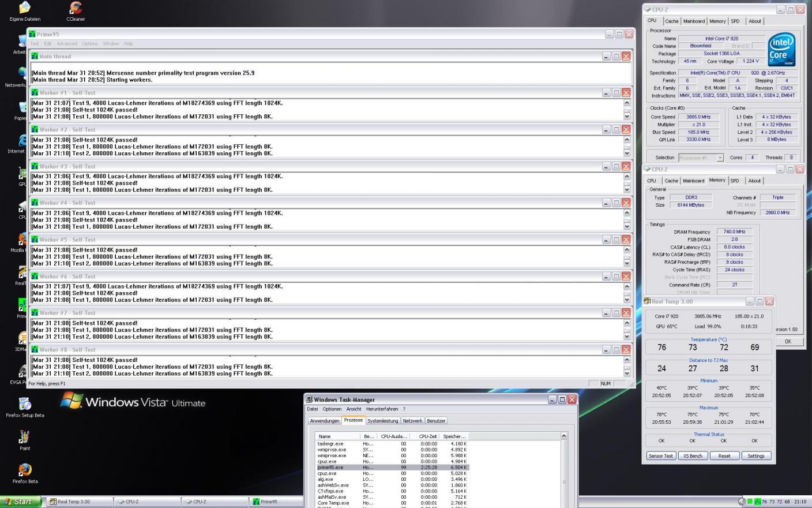
Task: Select prime95.exe process row
Action: pyautogui.click(x=392, y=468)
